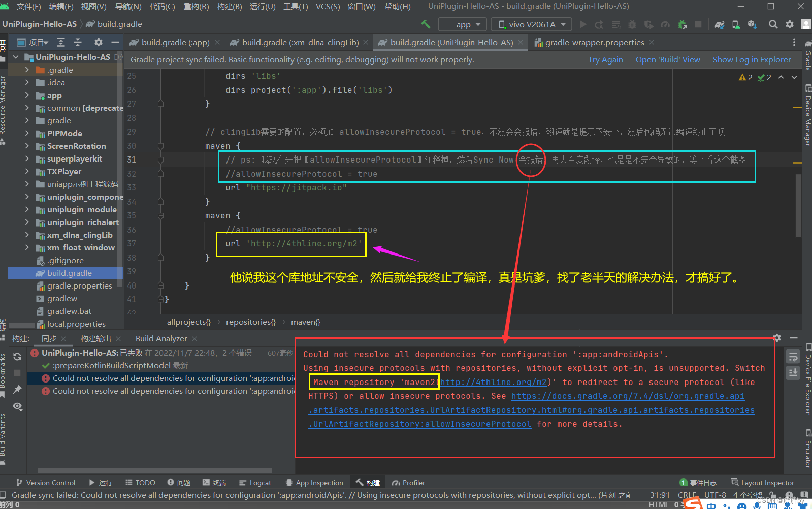Image resolution: width=812 pixels, height=509 pixels.
Task: Toggle the Emulator side tool window
Action: pyautogui.click(x=807, y=449)
